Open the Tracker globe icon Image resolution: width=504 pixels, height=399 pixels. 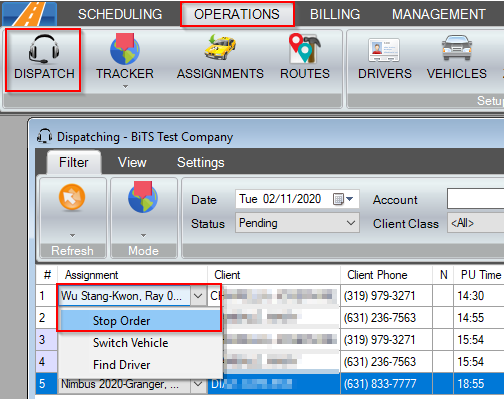[x=125, y=49]
